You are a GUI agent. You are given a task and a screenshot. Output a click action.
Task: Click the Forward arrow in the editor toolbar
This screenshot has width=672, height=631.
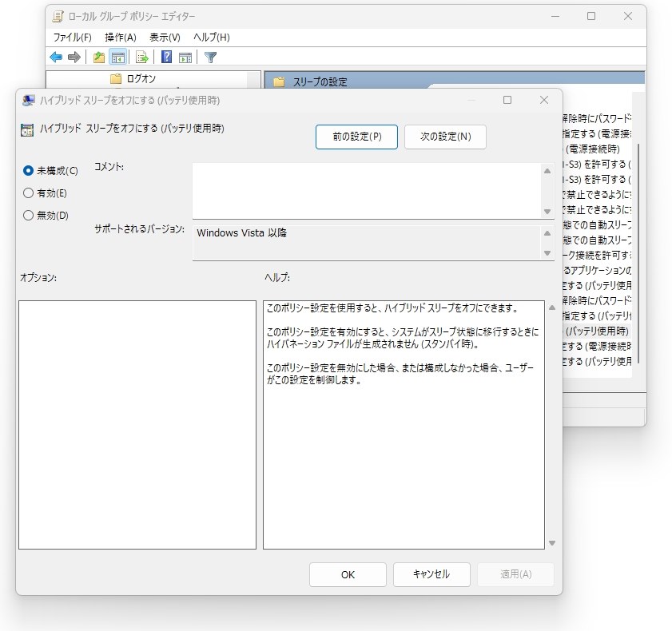[74, 57]
